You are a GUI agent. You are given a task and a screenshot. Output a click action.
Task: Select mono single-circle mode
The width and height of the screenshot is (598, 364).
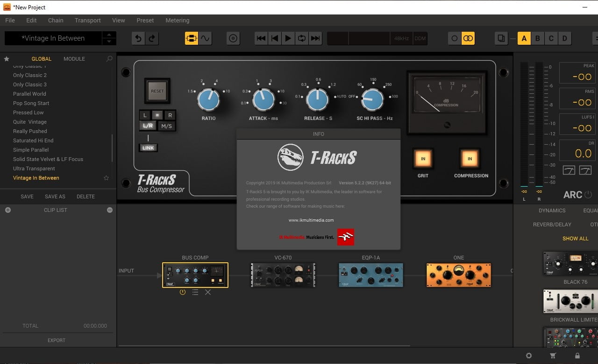[454, 38]
